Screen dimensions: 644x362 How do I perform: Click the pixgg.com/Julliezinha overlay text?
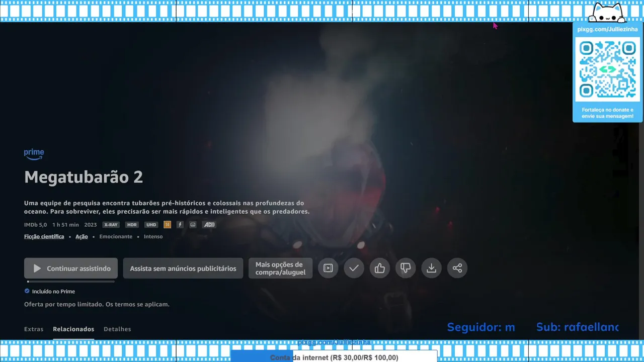607,29
